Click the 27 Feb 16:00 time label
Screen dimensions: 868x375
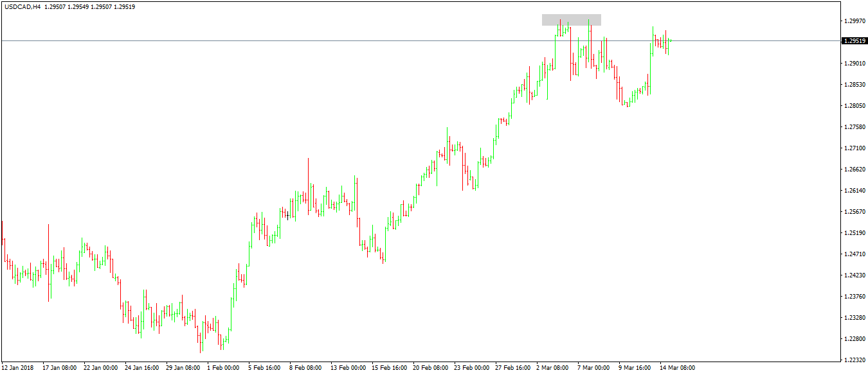(512, 368)
